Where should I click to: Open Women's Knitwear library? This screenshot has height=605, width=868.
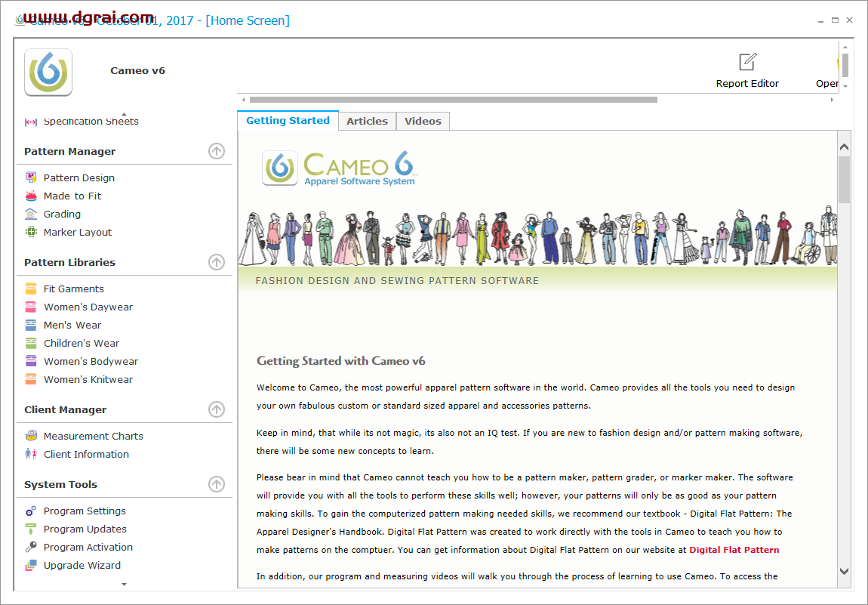click(88, 380)
